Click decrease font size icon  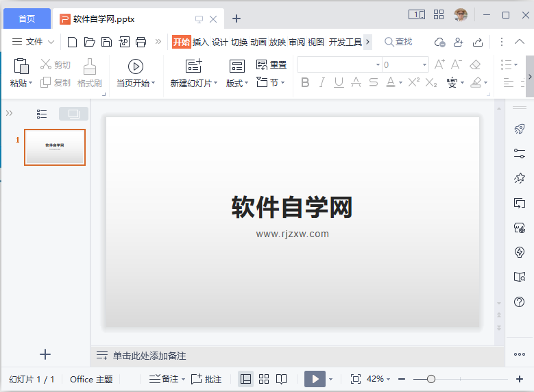(x=457, y=64)
